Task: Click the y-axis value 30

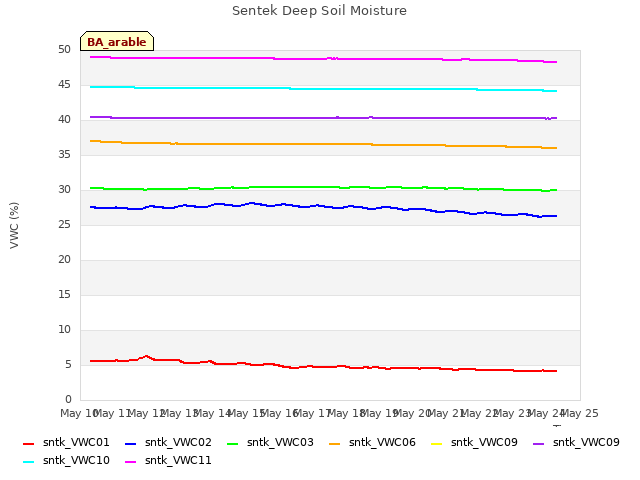Action: [64, 190]
